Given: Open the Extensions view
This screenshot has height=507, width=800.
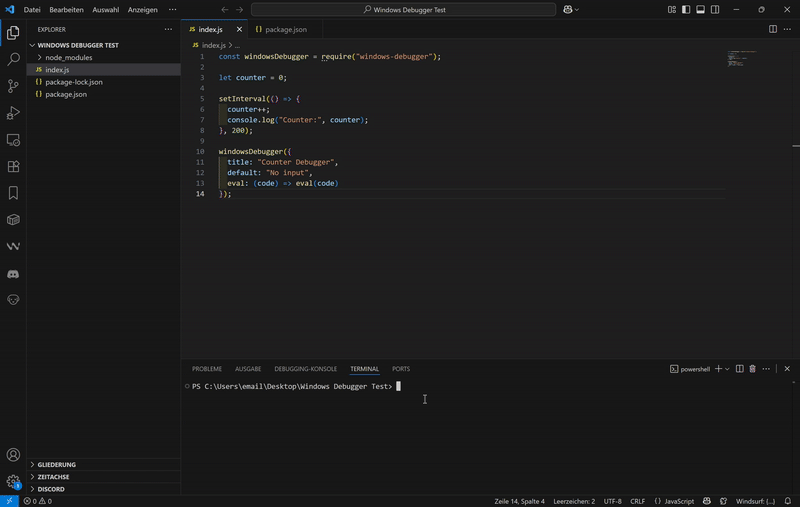Looking at the screenshot, I should [13, 167].
